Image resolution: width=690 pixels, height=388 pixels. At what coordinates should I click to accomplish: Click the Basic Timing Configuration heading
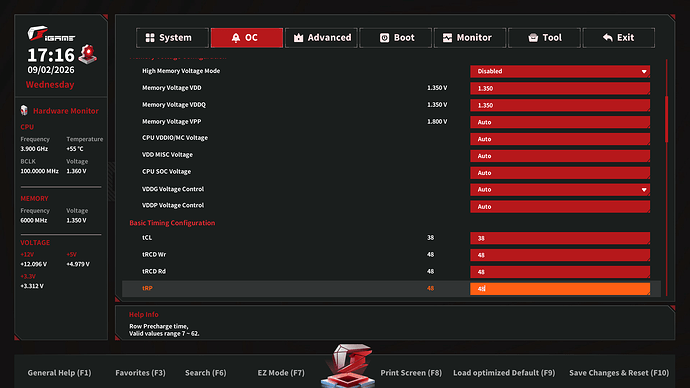(x=172, y=223)
